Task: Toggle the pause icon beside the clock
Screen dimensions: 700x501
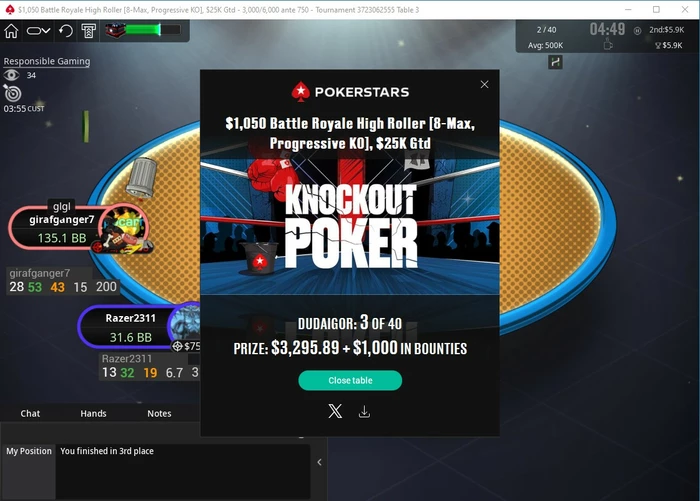Action: pyautogui.click(x=638, y=30)
